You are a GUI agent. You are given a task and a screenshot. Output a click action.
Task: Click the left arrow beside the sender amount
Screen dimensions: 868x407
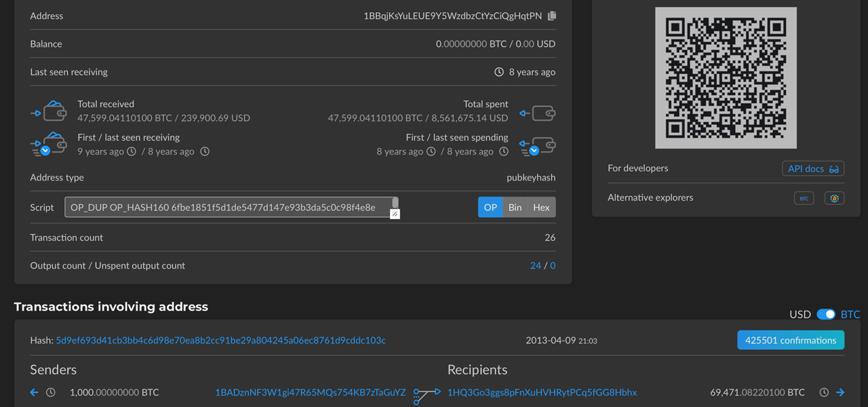tap(34, 392)
